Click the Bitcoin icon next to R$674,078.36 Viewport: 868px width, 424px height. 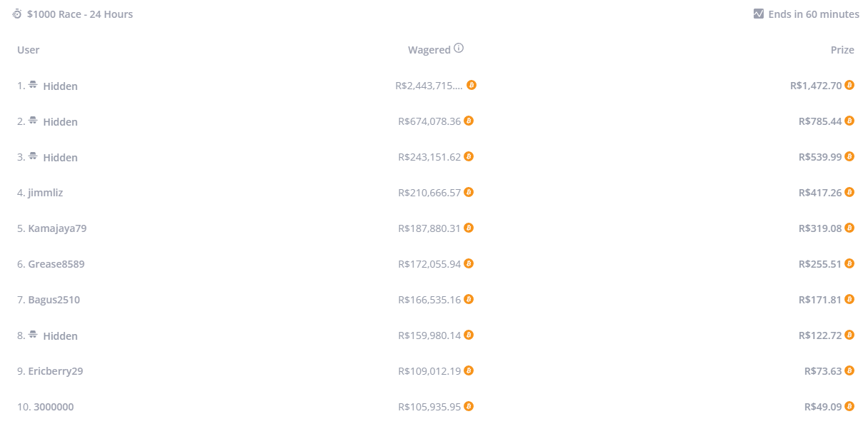tap(469, 121)
